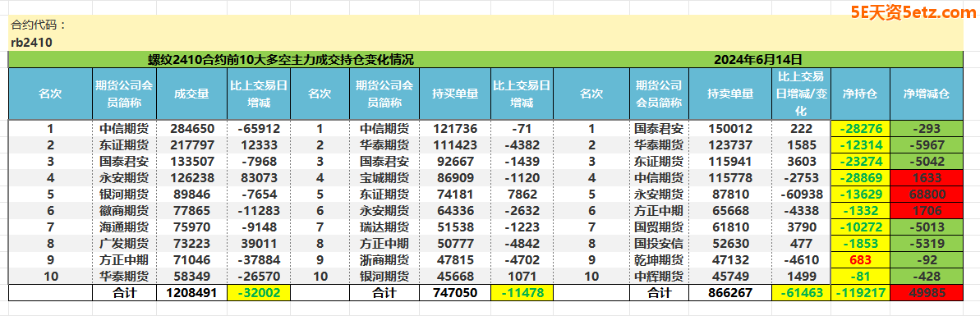Click long position value 121736
The image size is (980, 316).
455,129
